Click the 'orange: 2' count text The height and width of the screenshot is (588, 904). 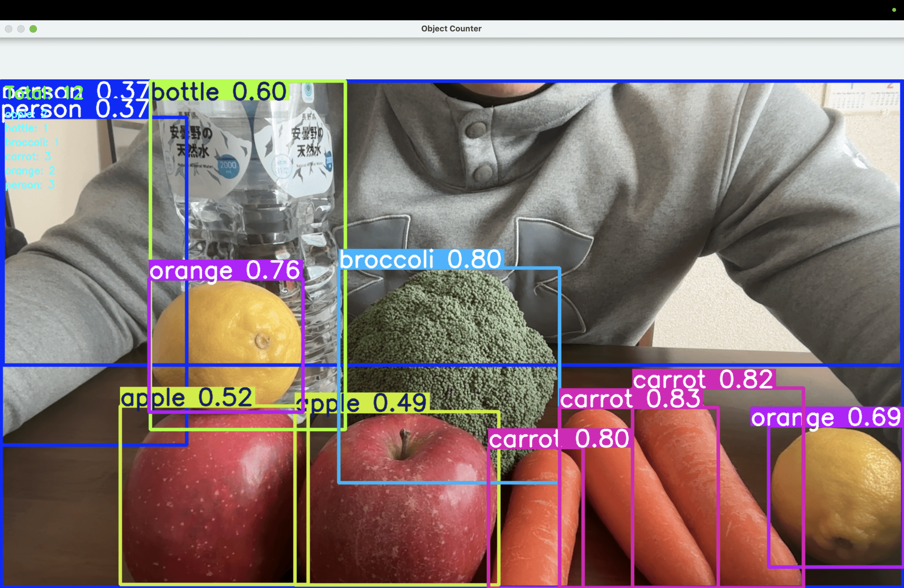point(30,171)
